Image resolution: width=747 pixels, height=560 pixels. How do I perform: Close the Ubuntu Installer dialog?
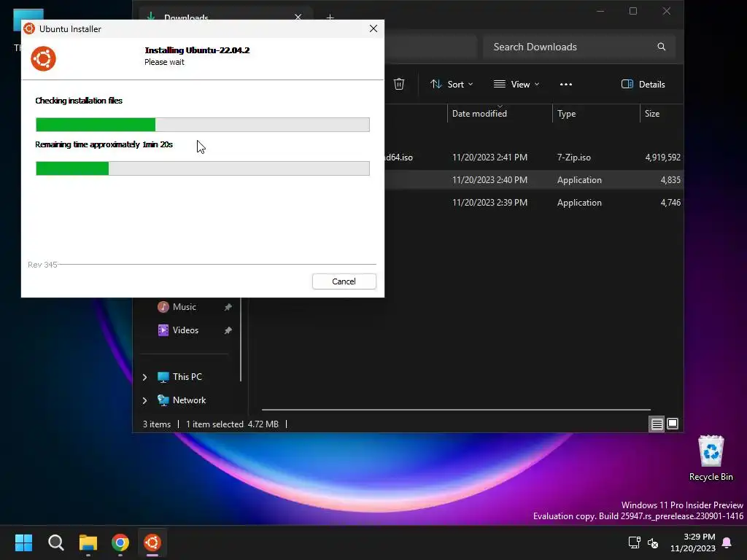373,28
